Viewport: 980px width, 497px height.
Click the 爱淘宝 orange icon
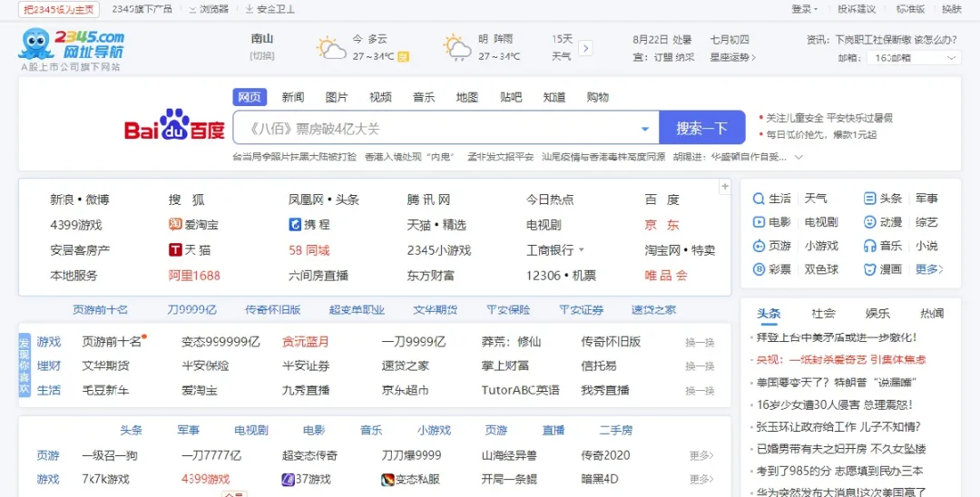[x=175, y=224]
